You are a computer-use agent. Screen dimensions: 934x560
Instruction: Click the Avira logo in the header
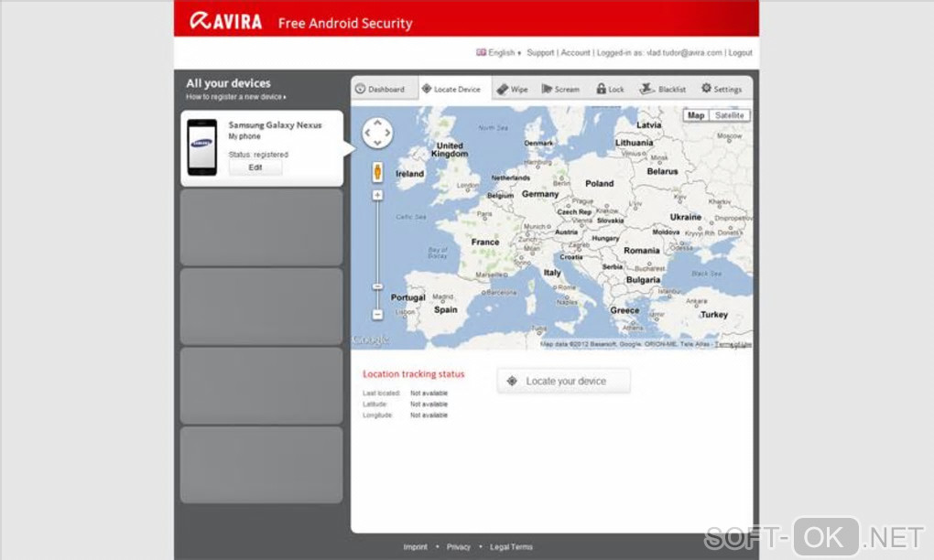pos(226,21)
